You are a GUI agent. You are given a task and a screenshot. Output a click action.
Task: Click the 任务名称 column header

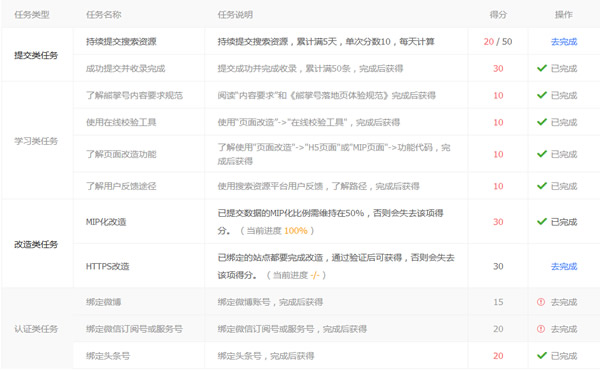coord(103,15)
